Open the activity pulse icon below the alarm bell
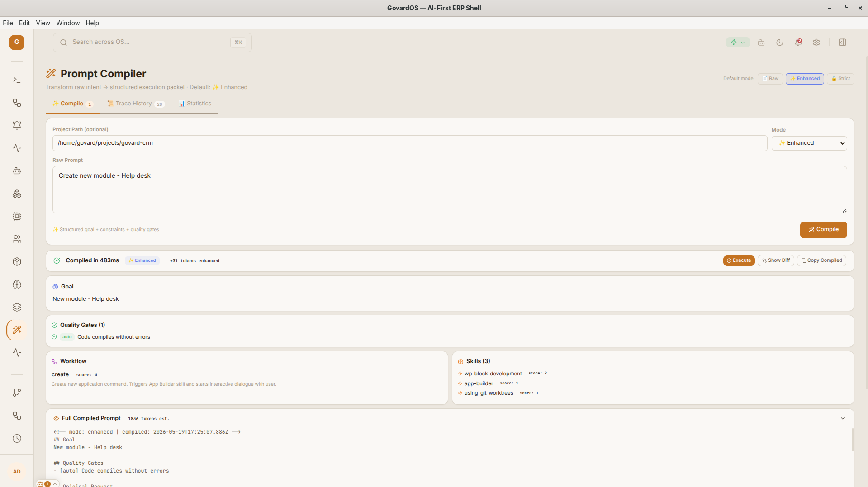 [x=17, y=148]
